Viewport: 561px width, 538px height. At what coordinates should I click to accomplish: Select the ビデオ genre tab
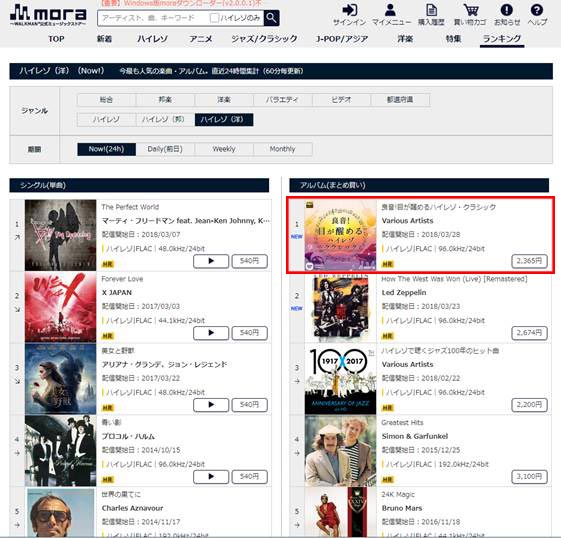342,100
